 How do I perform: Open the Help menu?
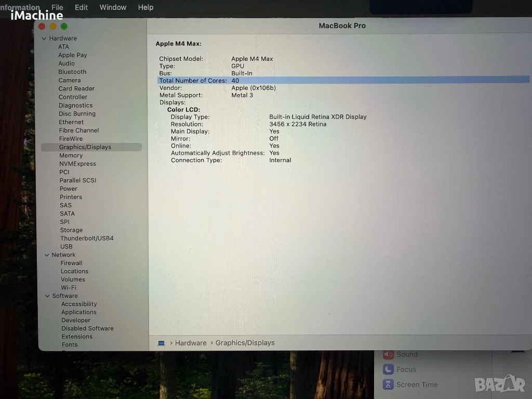click(x=145, y=7)
